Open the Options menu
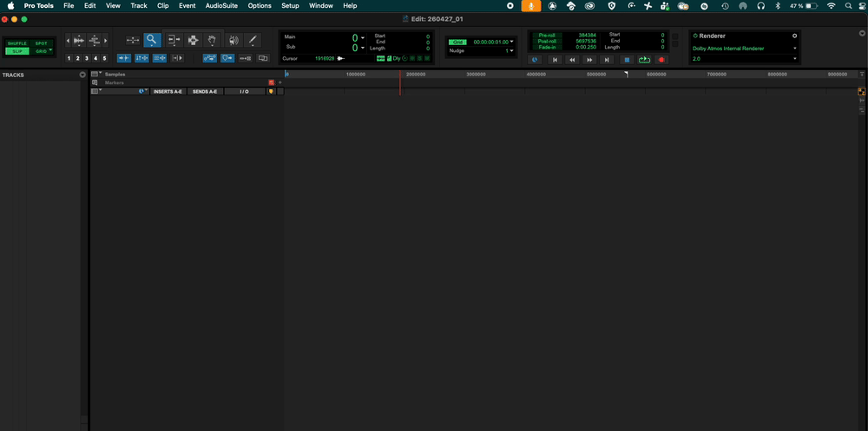Viewport: 868px width, 431px height. click(260, 5)
